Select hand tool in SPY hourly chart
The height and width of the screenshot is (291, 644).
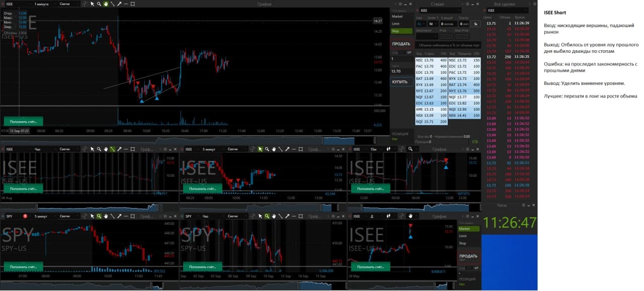click(274, 216)
